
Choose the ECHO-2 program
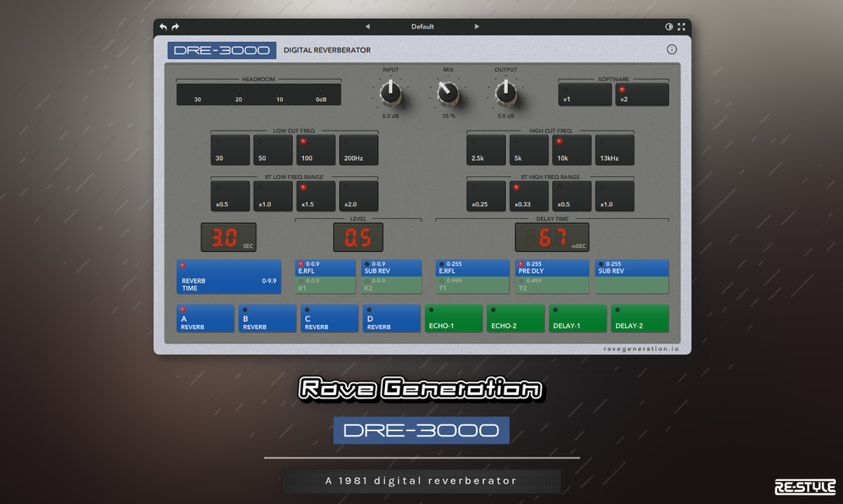pyautogui.click(x=516, y=319)
